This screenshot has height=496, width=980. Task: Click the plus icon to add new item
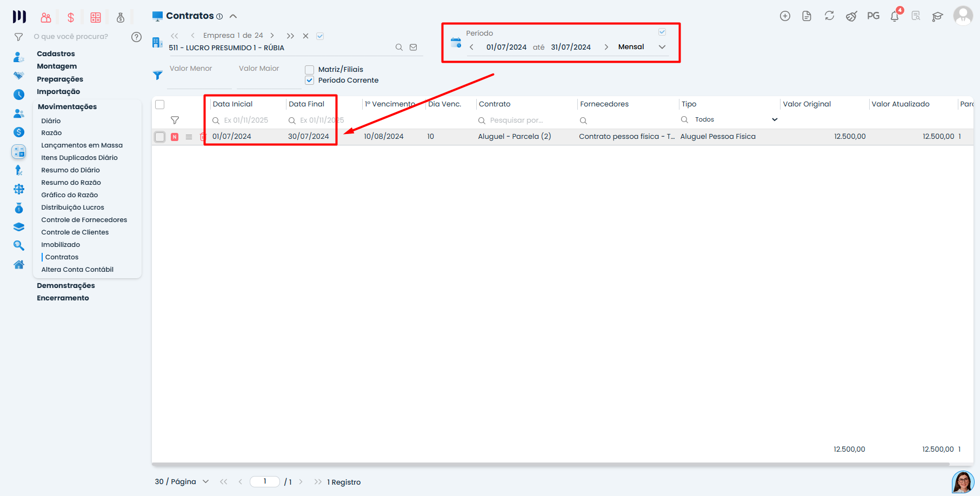tap(785, 16)
